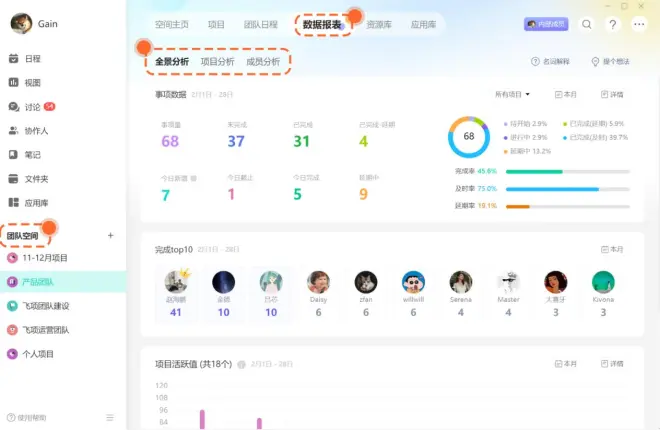Open 日程 calendar in sidebar

(32, 59)
